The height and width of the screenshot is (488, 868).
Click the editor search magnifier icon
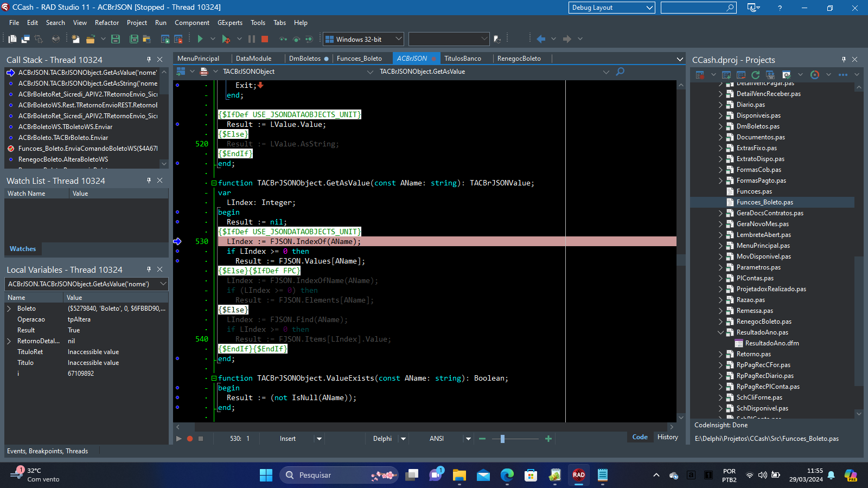620,72
